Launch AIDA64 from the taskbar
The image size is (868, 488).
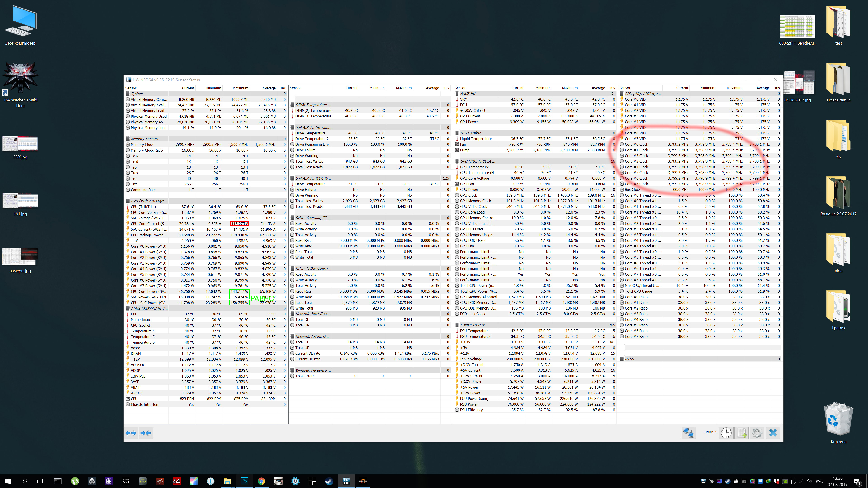[177, 481]
